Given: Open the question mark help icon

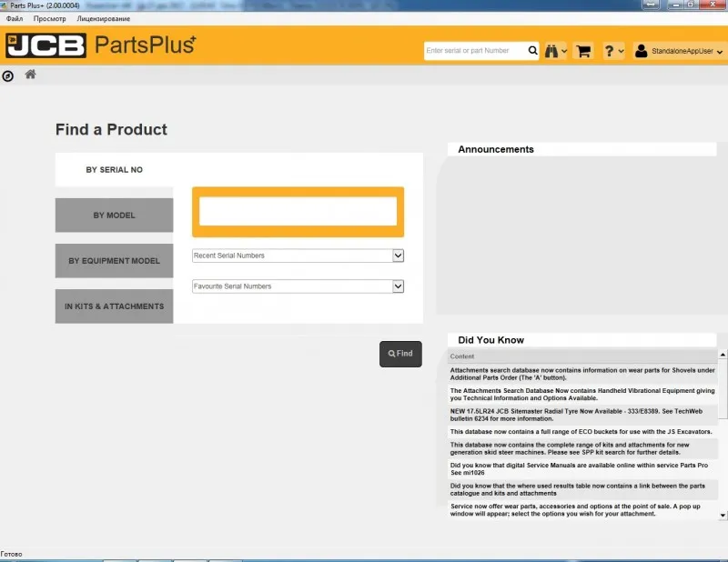Looking at the screenshot, I should [609, 51].
